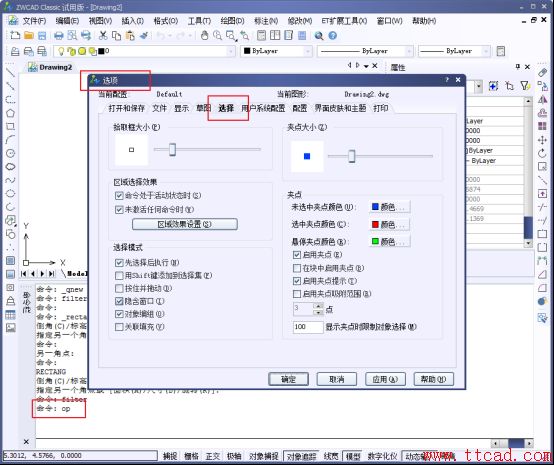Open the Help question mark icon
The height and width of the screenshot is (465, 554).
click(x=332, y=36)
